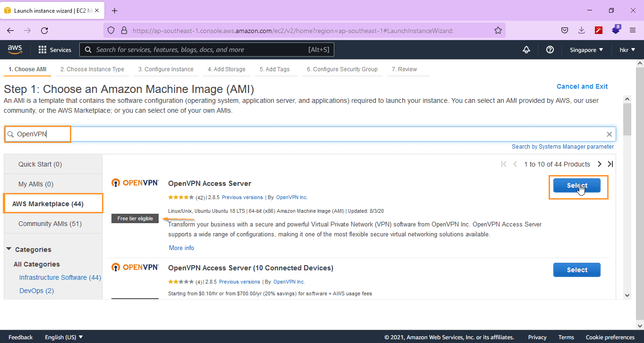This screenshot has width=644, height=343.
Task: Filter by DevOps (2) category
Action: [x=36, y=291]
